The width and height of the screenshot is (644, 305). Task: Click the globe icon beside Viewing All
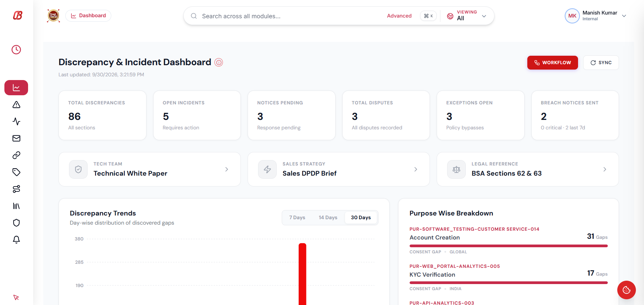[450, 16]
